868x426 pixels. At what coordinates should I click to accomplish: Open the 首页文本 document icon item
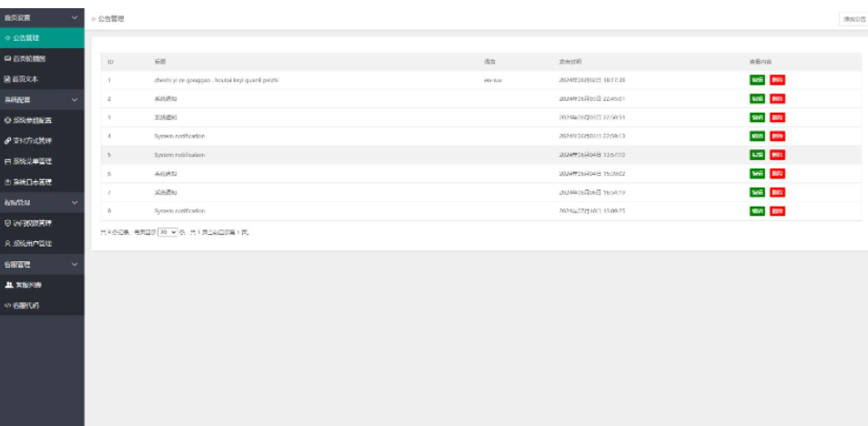(x=7, y=79)
